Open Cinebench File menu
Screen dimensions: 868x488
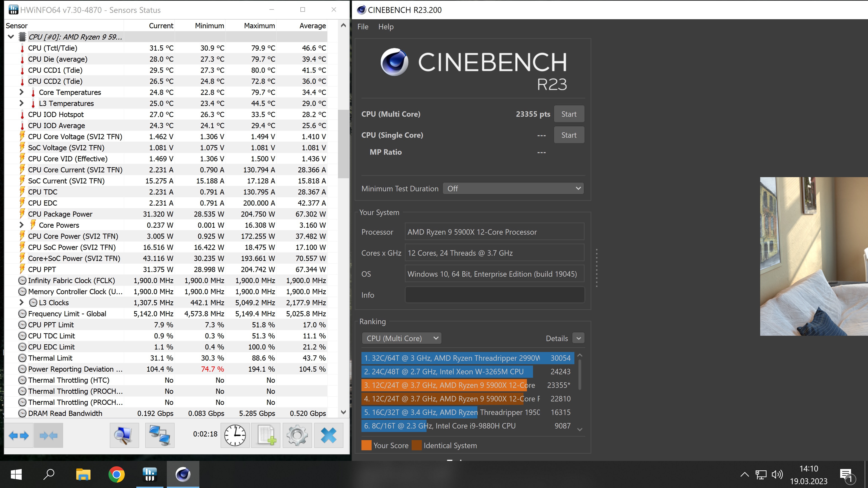pos(363,27)
